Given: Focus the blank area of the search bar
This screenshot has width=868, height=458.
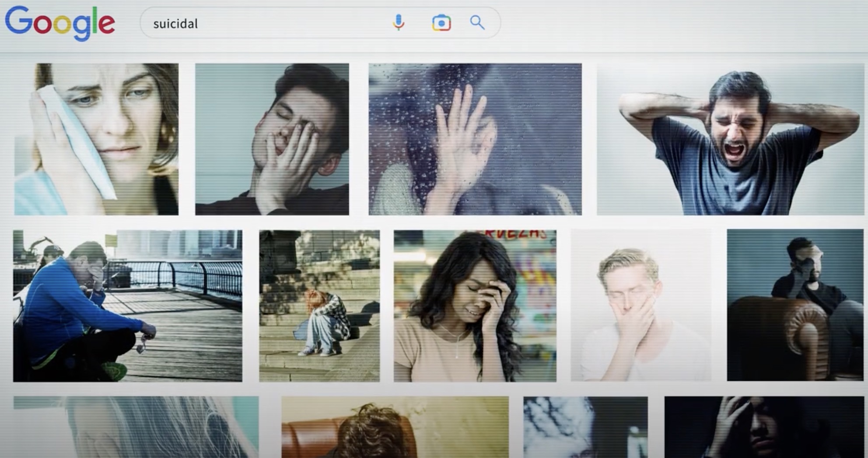Looking at the screenshot, I should click(289, 23).
